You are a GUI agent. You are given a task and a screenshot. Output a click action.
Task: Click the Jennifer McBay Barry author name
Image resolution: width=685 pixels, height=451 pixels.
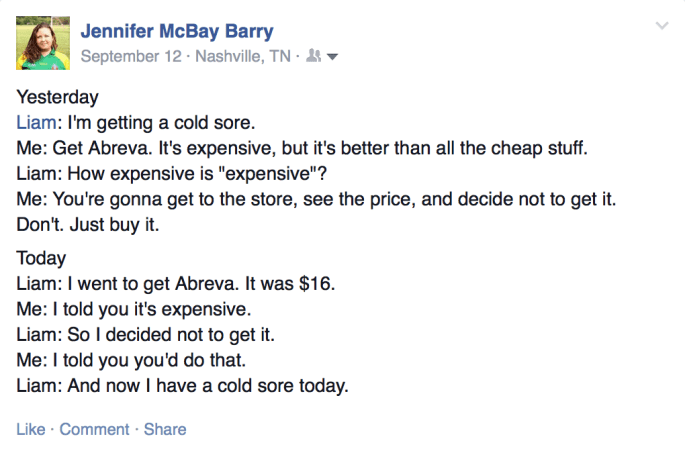[178, 30]
